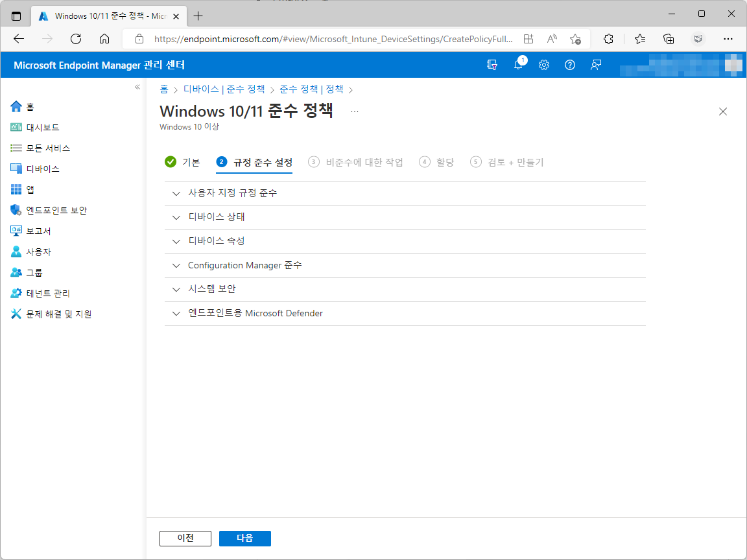Open the notifications bell
The width and height of the screenshot is (747, 560).
[x=518, y=65]
